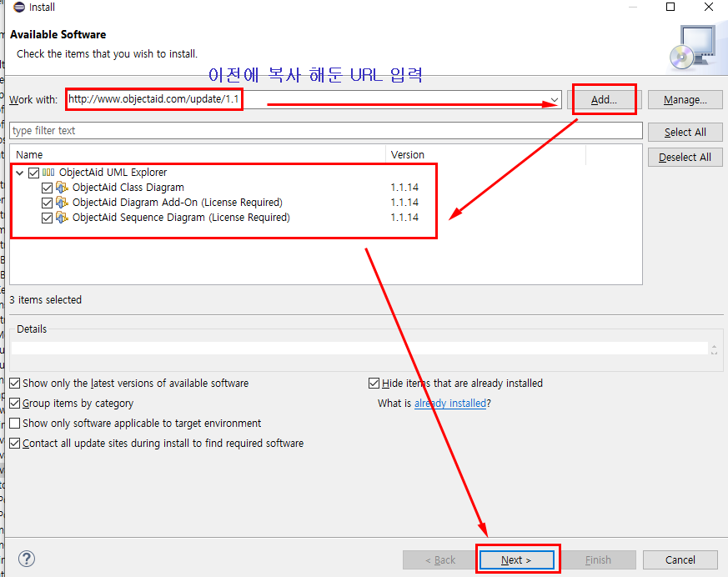
Task: Click the Manage... button
Action: [x=685, y=100]
